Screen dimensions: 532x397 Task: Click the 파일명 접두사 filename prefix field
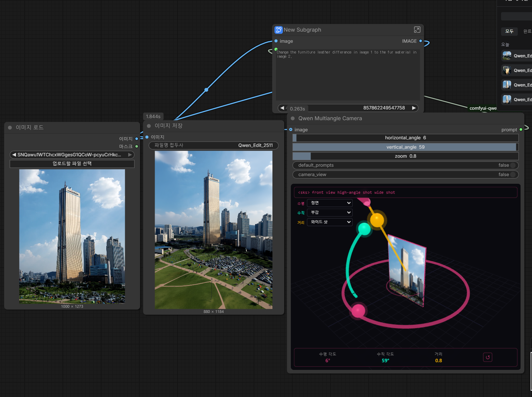[213, 145]
